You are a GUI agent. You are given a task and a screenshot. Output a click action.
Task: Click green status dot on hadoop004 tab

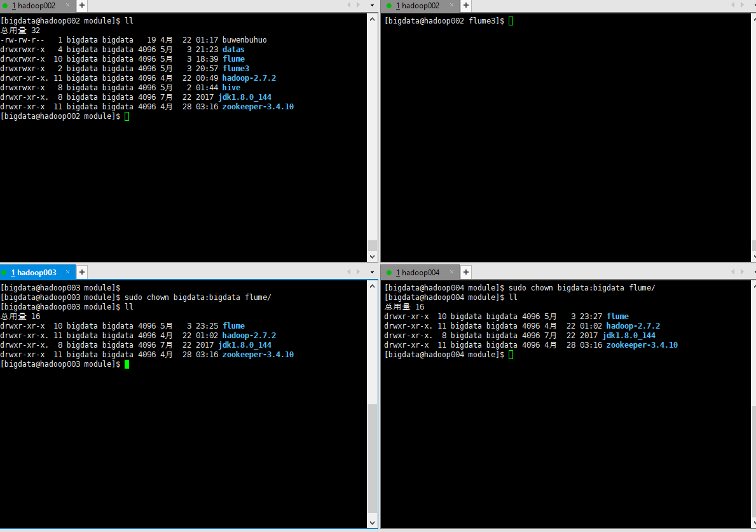coord(388,273)
